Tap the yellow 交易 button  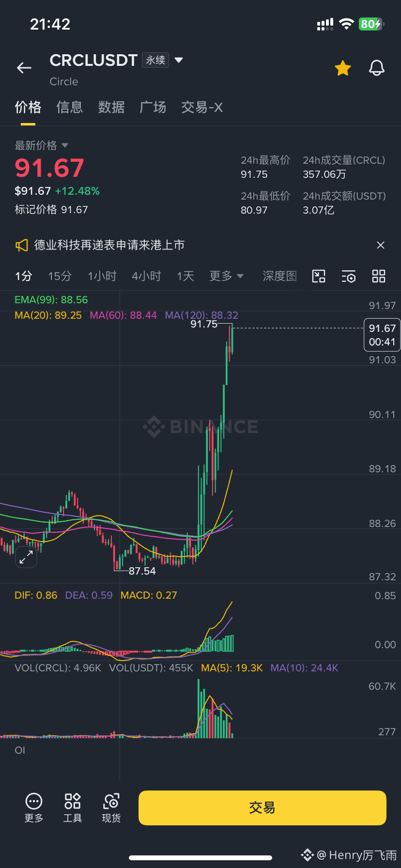[x=262, y=807]
